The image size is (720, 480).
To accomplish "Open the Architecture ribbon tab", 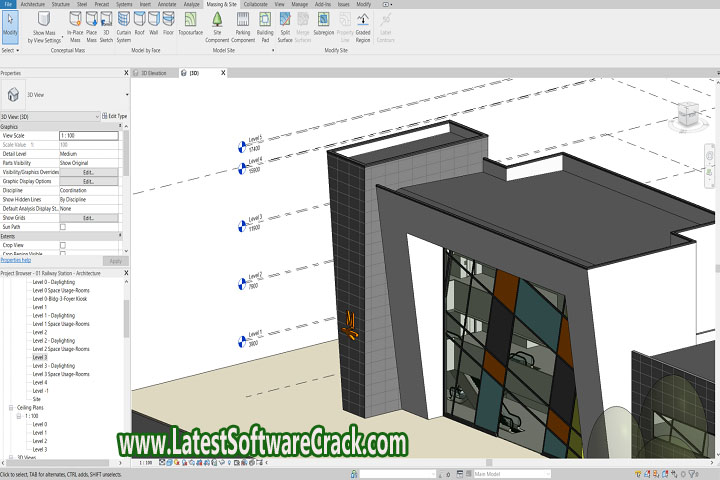I will (x=33, y=4).
